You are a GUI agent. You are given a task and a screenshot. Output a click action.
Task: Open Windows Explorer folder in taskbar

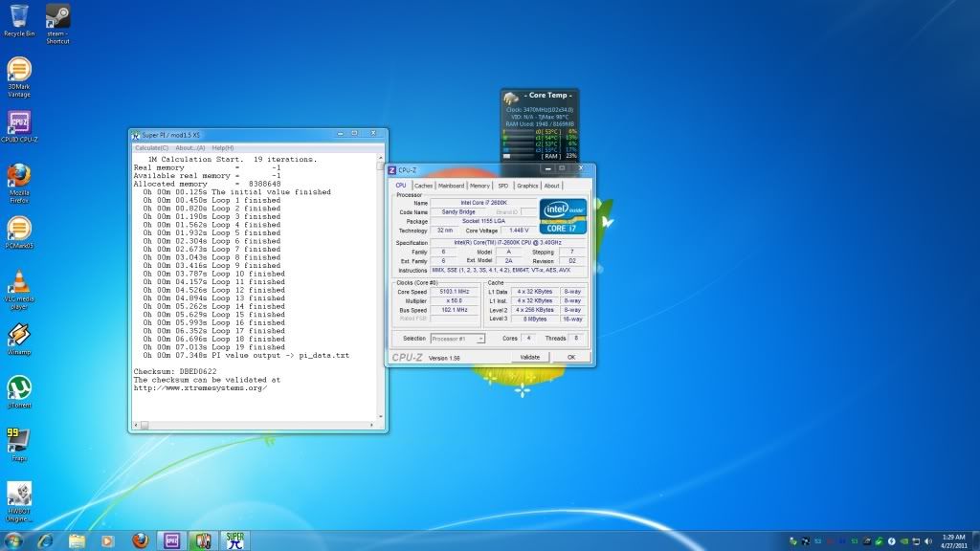(x=77, y=540)
